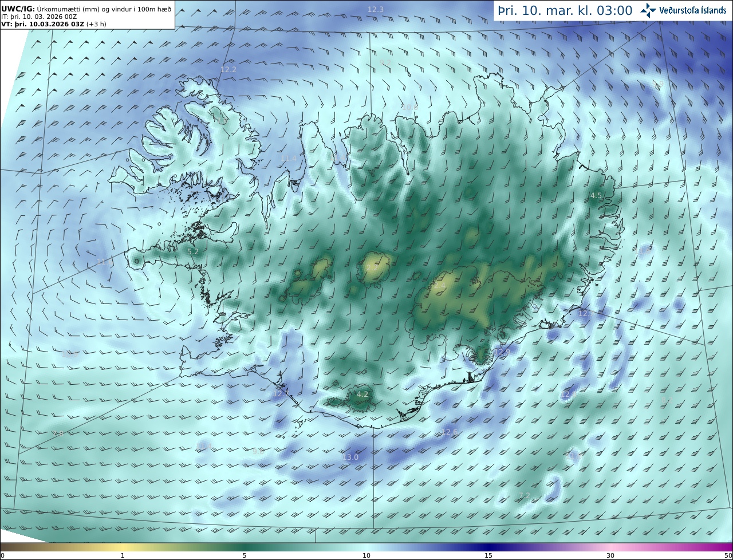Click the 4.2 value label on the southern glacier
Screen dimensions: 733x560
(362, 394)
